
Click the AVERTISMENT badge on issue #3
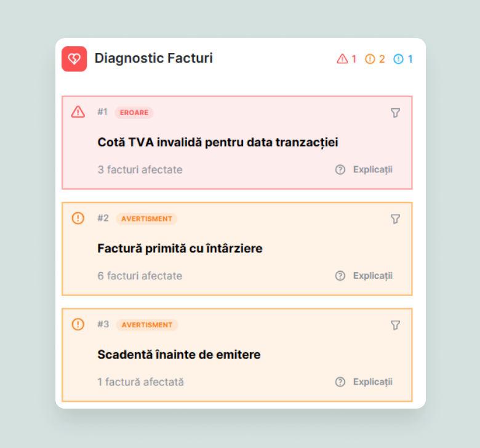click(x=146, y=325)
